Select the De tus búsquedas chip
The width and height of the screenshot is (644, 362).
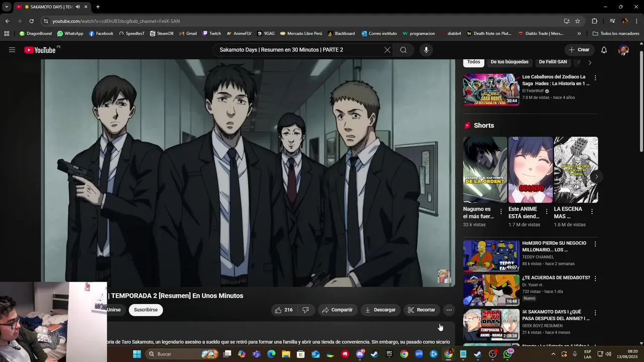point(509,62)
